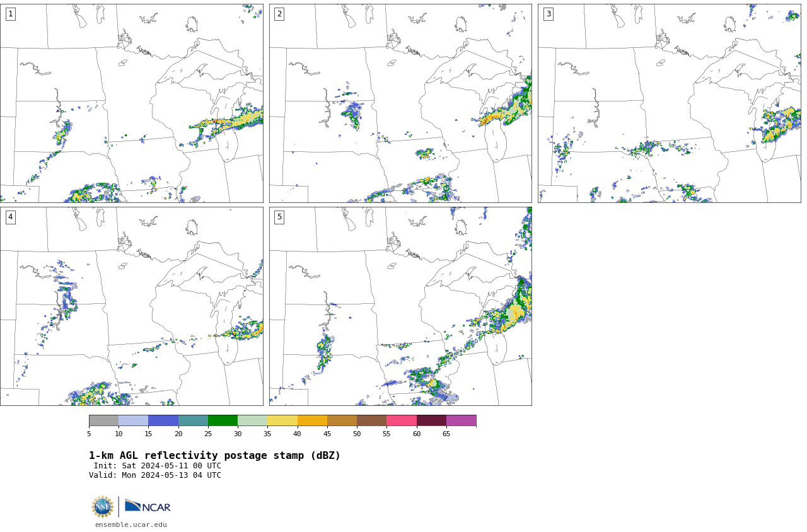Click the panel label number 1
The image size is (807, 532).
click(x=10, y=14)
